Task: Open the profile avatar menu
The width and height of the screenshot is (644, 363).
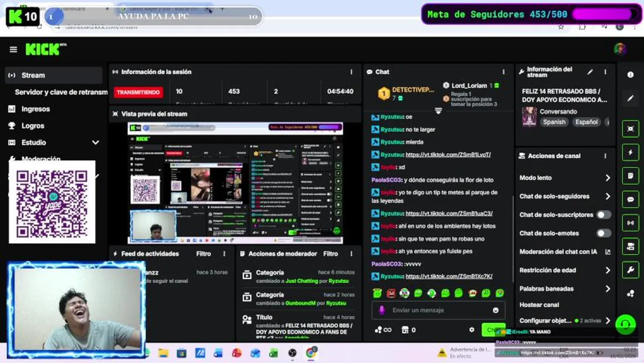Action: (620, 49)
